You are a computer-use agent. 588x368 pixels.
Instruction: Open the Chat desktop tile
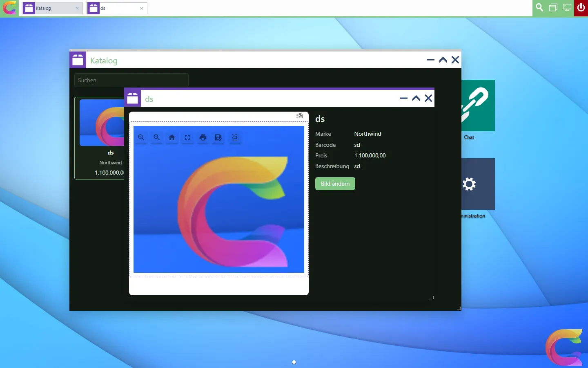click(478, 105)
